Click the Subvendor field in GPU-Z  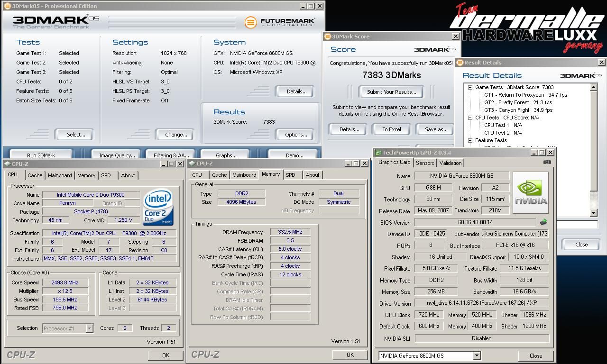pos(515,234)
